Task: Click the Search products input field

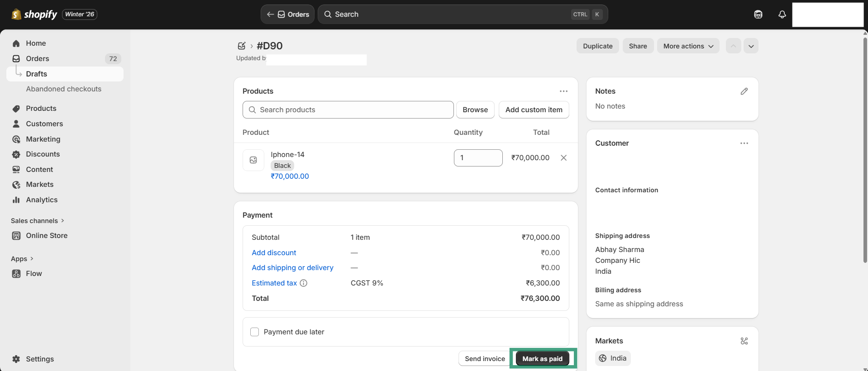Action: pyautogui.click(x=348, y=110)
